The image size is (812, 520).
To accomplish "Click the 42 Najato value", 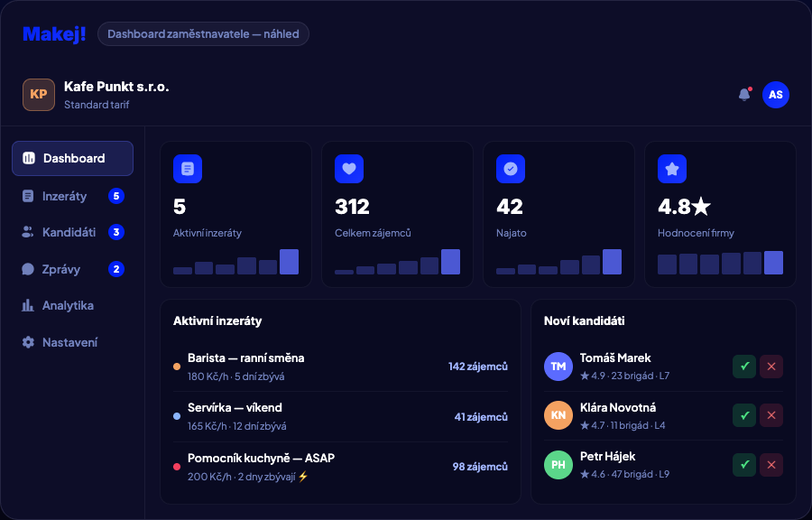I will [x=510, y=207].
